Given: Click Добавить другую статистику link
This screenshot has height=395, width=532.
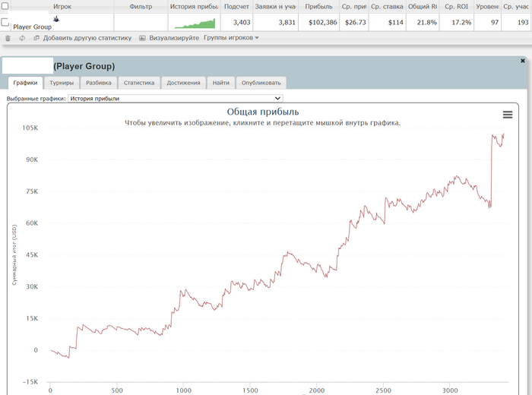Looking at the screenshot, I should 87,38.
